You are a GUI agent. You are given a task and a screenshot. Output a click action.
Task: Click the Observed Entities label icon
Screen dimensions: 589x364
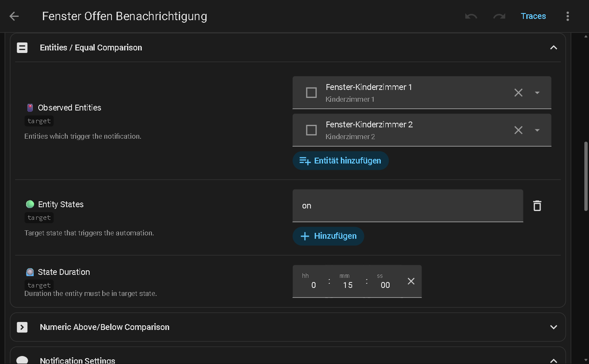[30, 108]
